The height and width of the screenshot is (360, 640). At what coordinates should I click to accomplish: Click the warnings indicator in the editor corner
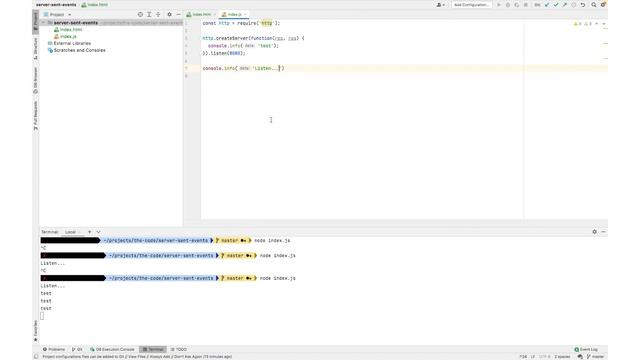pos(582,24)
